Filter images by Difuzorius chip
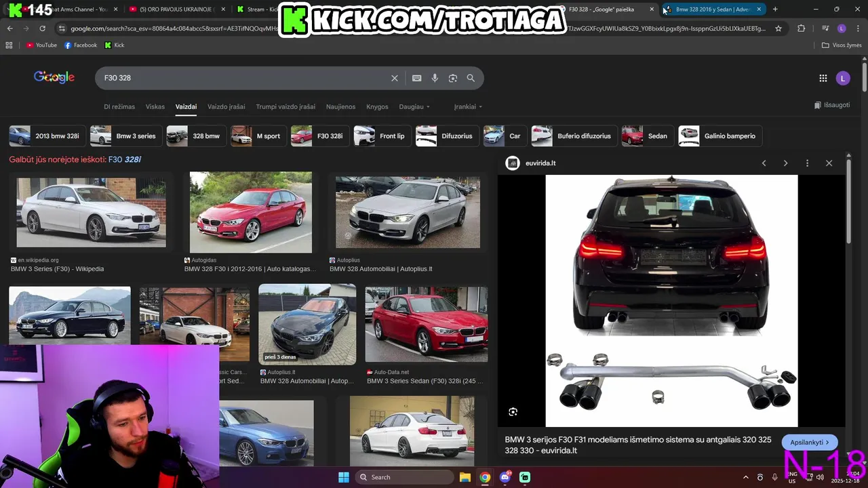 click(x=447, y=136)
